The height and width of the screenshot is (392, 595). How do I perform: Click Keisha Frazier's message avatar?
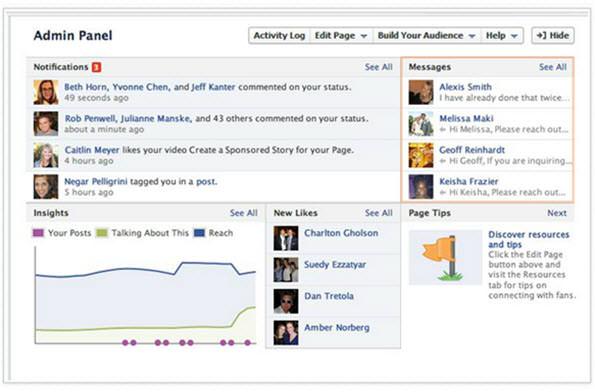(421, 187)
